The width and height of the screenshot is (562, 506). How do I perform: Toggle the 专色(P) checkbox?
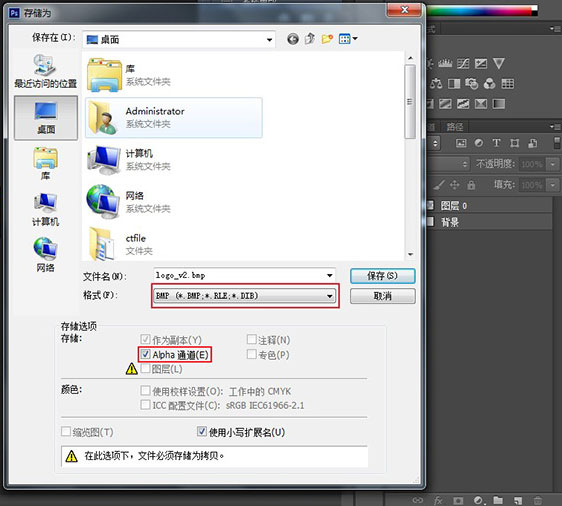(252, 354)
